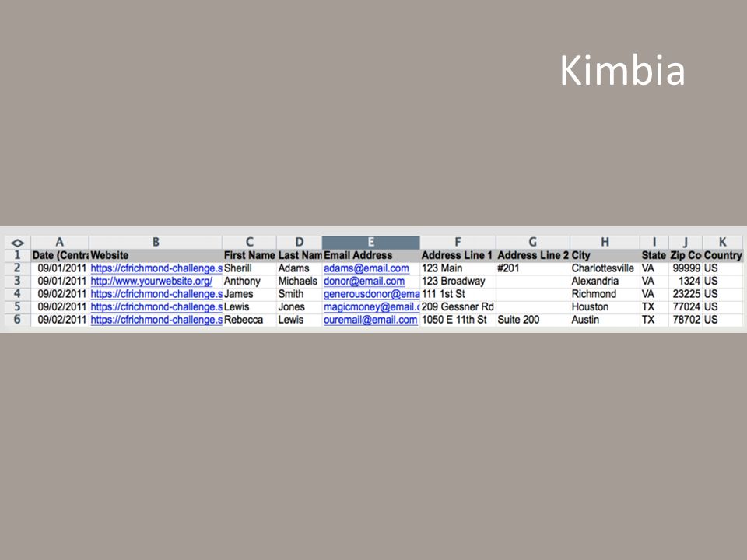Select column K header
Image resolution: width=747 pixels, height=560 pixels.
pyautogui.click(x=722, y=243)
